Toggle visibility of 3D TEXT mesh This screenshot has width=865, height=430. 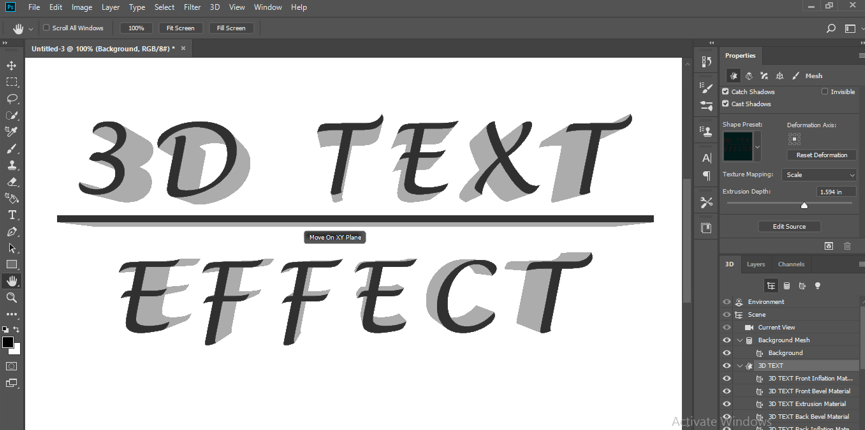pos(727,365)
